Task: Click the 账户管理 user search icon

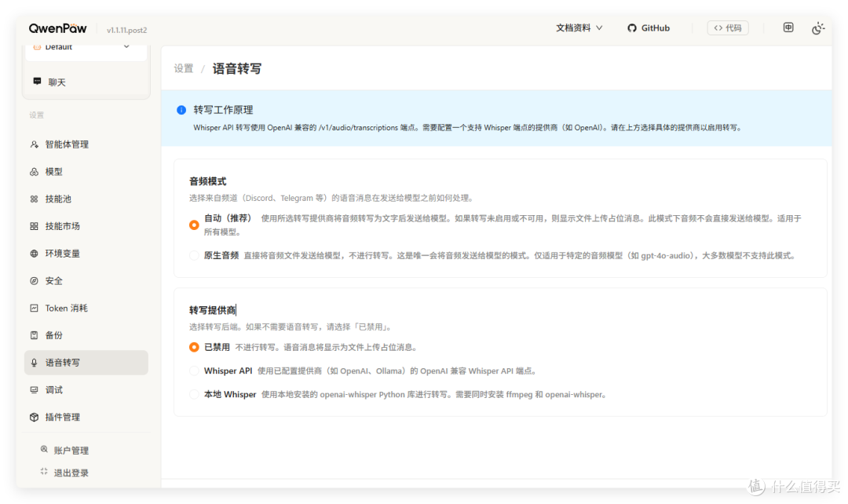Action: point(44,449)
